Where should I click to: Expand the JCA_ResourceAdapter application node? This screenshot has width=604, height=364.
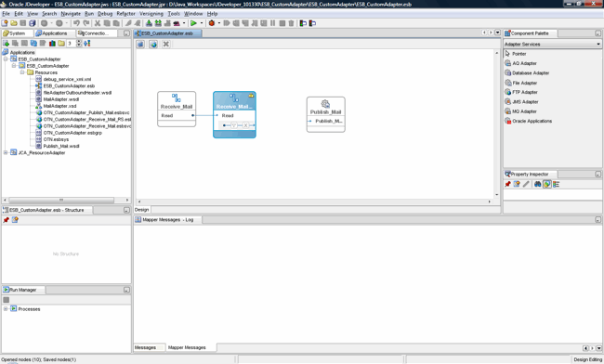tap(6, 153)
